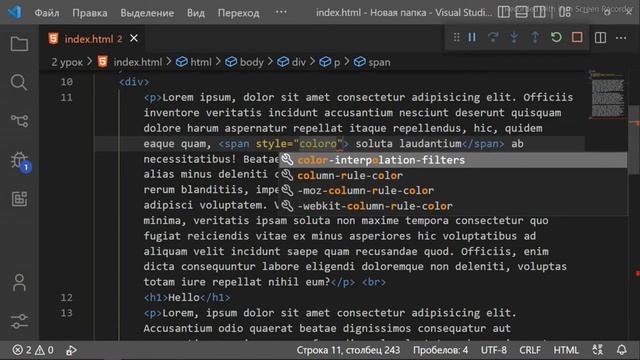Image resolution: width=640 pixels, height=360 pixels.
Task: Open the Manage settings icon
Action: tap(19, 321)
